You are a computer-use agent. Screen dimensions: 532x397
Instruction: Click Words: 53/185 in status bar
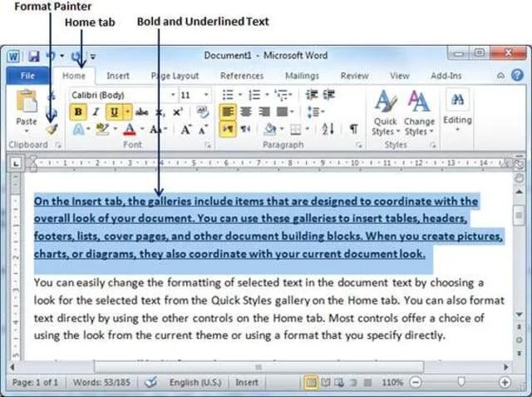(x=101, y=382)
